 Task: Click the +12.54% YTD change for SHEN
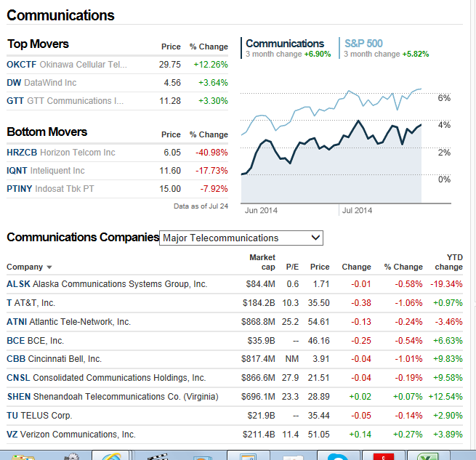[x=445, y=397]
